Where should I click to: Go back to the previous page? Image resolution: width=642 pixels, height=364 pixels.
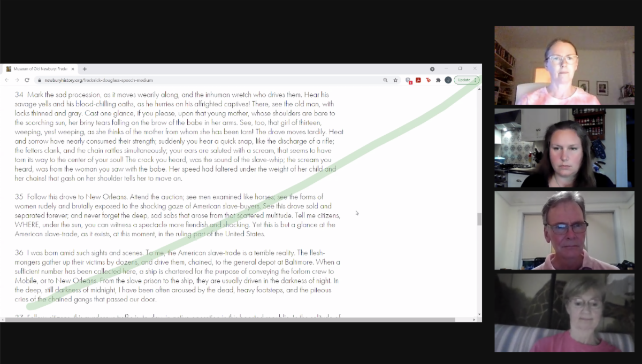tap(7, 80)
